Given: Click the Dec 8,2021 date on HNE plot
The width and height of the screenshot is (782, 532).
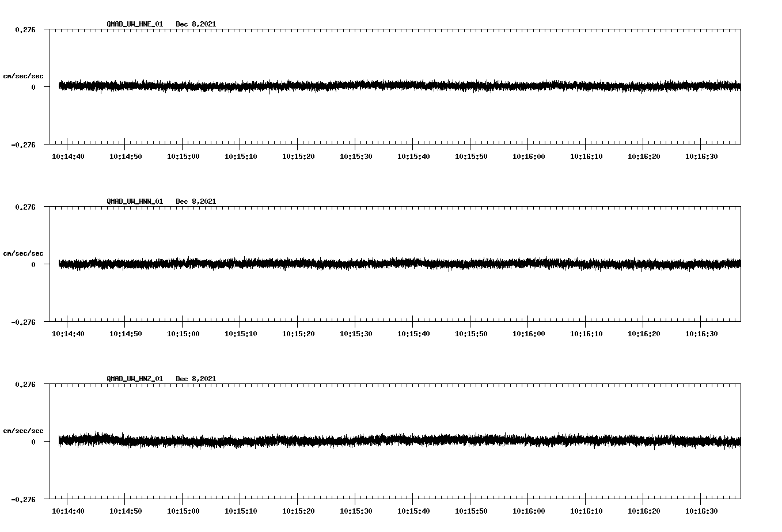Looking at the screenshot, I should click(196, 24).
